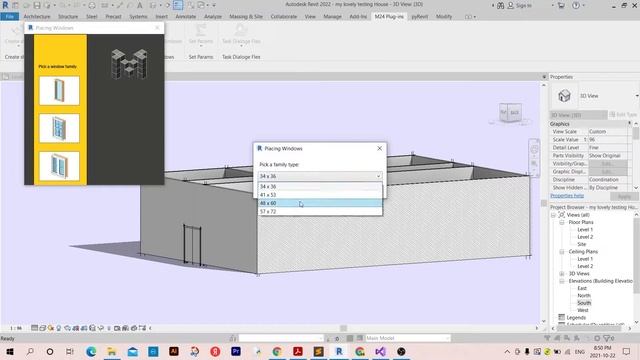Switch to the Structure ribbon tab
This screenshot has height=360, width=640.
(68, 17)
